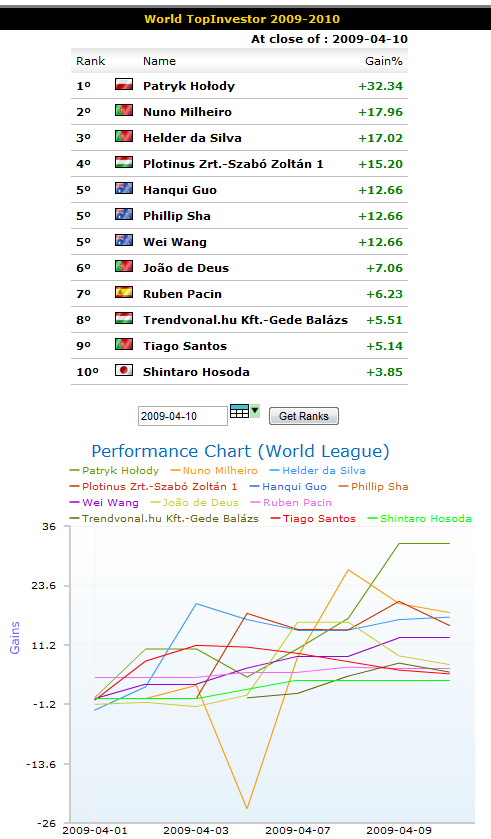The image size is (491, 839).
Task: Click the +32.34 gain value
Action: tap(381, 86)
